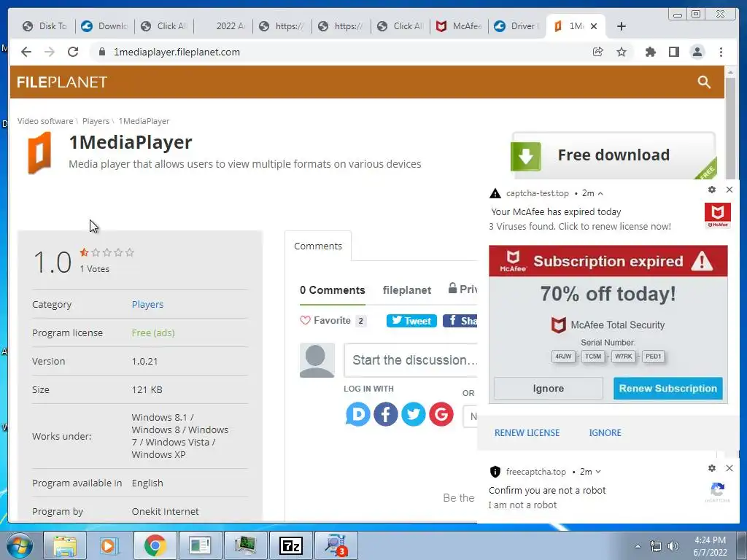Select the Comments tab

[318, 246]
